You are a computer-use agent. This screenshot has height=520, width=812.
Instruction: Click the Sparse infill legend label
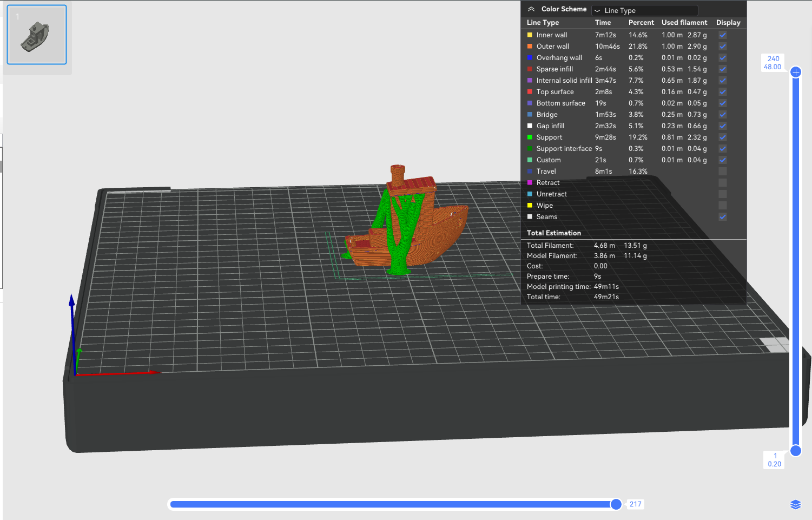[554, 69]
